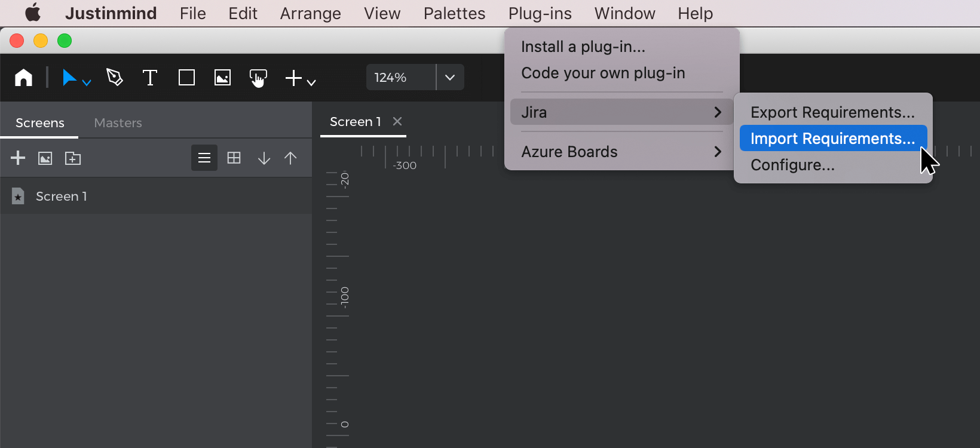Select the Hotspot hand-pointer tool

[x=258, y=78]
